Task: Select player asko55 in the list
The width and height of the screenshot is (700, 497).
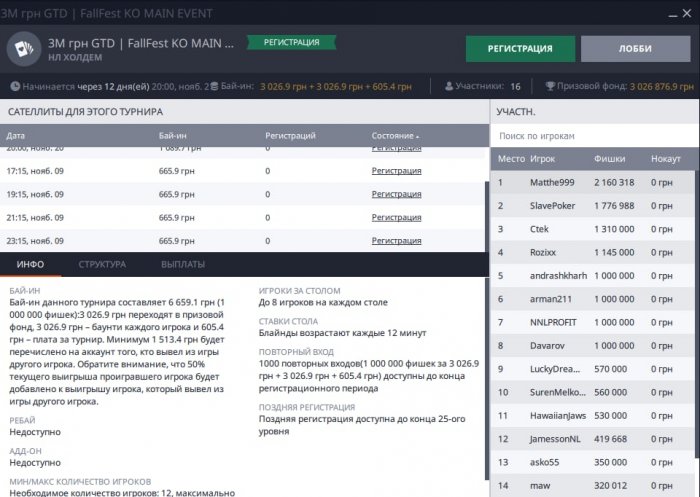Action: [592, 462]
